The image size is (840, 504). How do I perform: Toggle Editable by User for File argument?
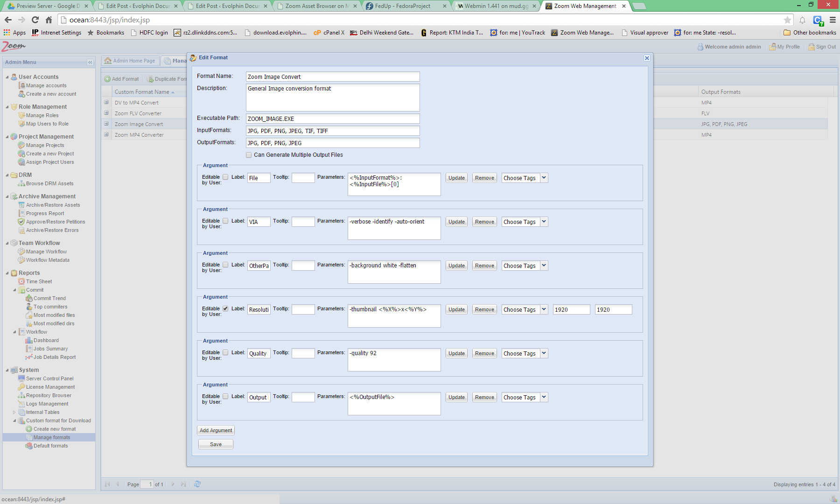point(225,177)
